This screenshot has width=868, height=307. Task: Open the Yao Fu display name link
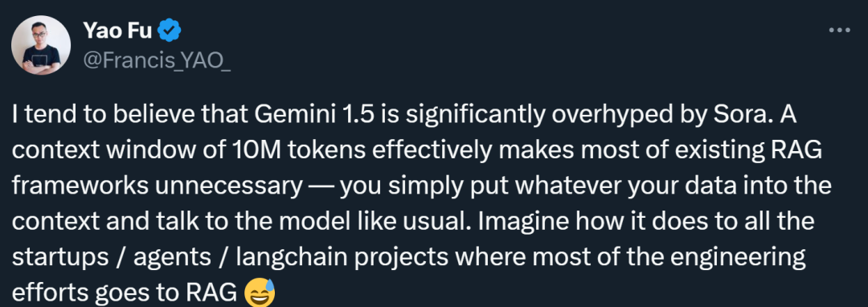click(x=117, y=31)
